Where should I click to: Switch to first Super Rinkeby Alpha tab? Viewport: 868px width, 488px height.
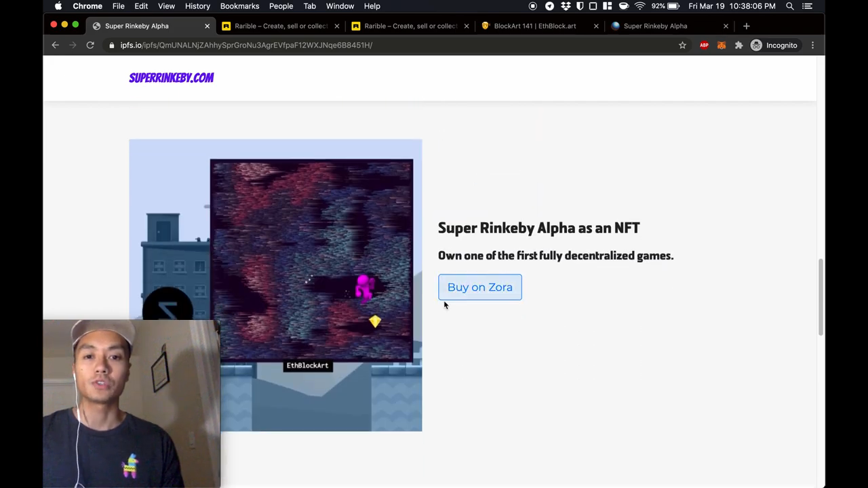coord(149,26)
